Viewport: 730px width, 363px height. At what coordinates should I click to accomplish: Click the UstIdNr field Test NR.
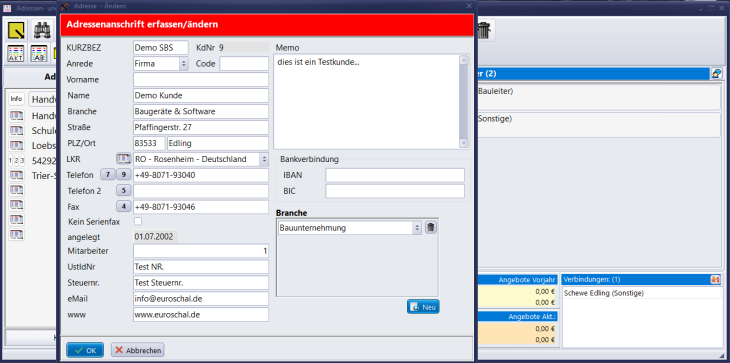pos(201,267)
